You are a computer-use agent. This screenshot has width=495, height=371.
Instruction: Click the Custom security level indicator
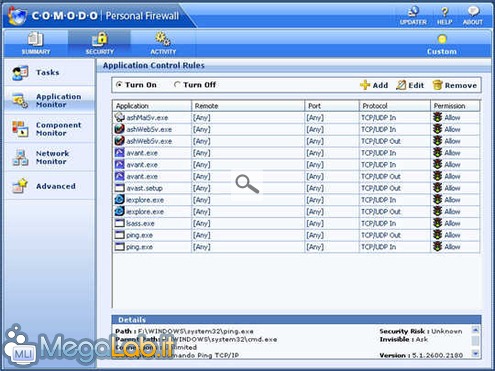442,45
